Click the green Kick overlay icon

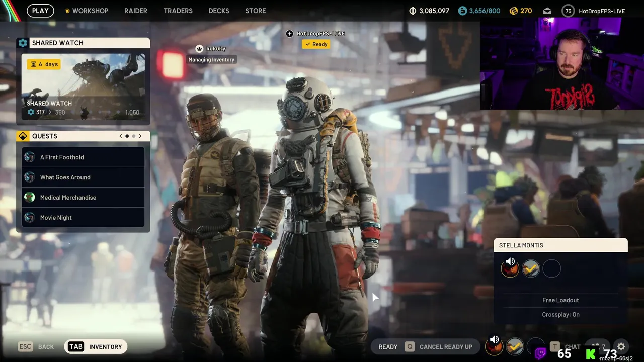(591, 353)
